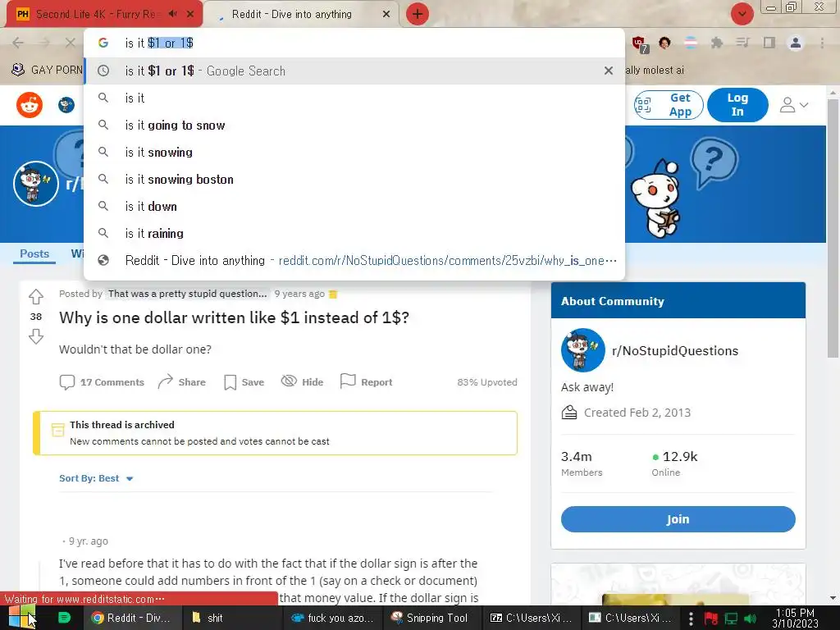Open the Extensions puzzle-piece menu
The image size is (840, 630).
click(x=716, y=43)
